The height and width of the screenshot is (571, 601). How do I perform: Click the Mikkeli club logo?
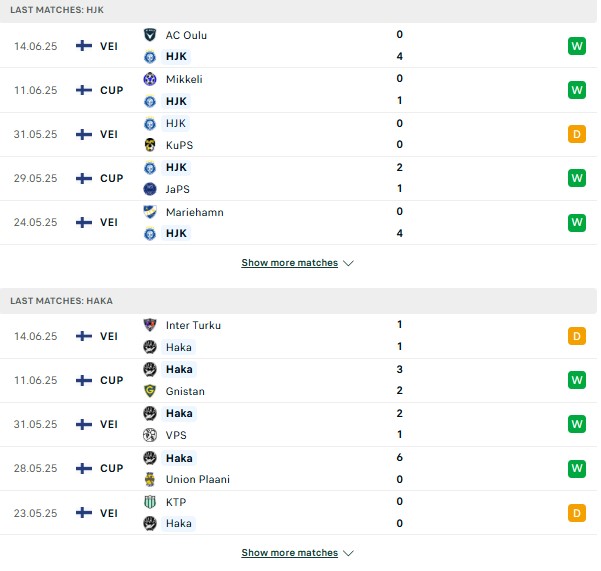point(150,79)
